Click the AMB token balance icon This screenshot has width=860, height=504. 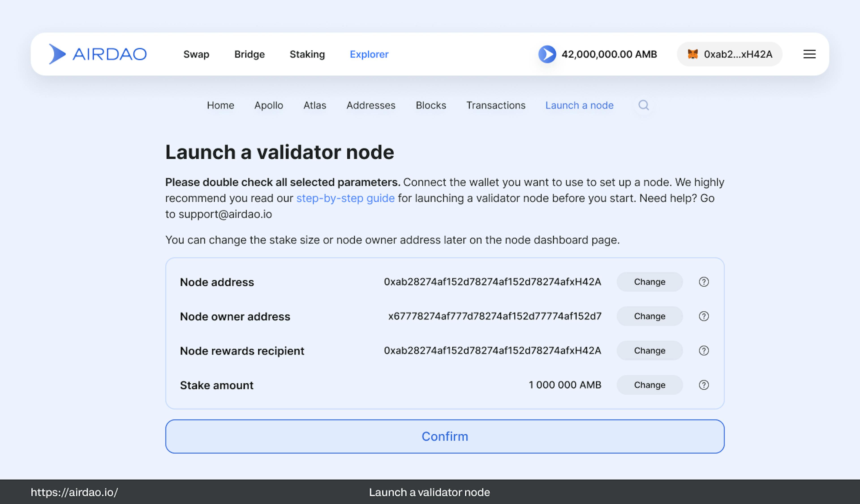coord(547,54)
